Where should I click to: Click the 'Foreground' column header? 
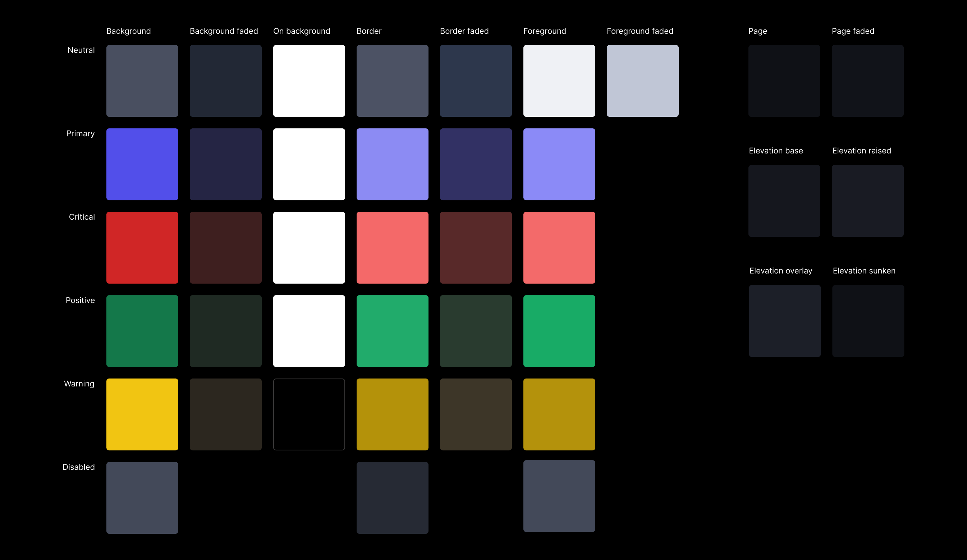(545, 31)
